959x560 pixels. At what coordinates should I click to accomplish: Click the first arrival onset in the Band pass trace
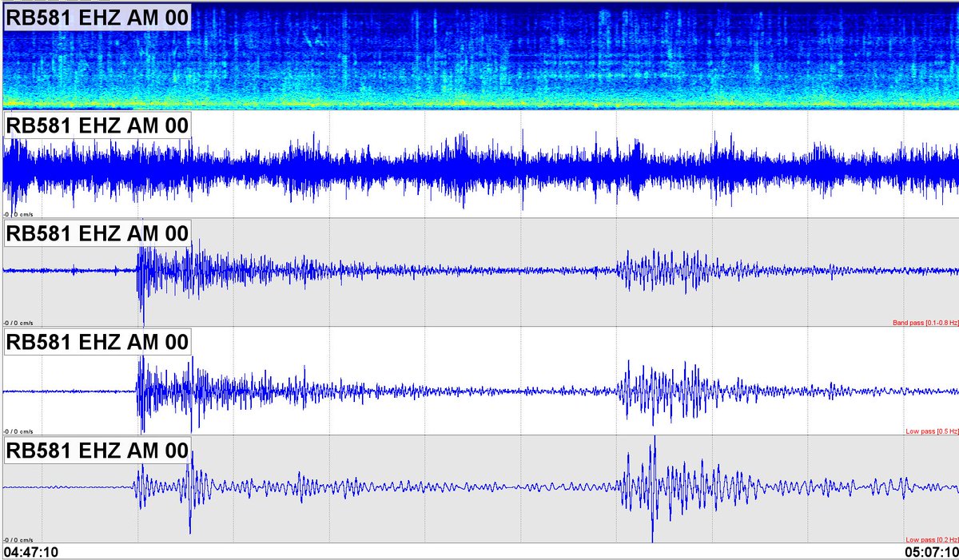[x=138, y=271]
